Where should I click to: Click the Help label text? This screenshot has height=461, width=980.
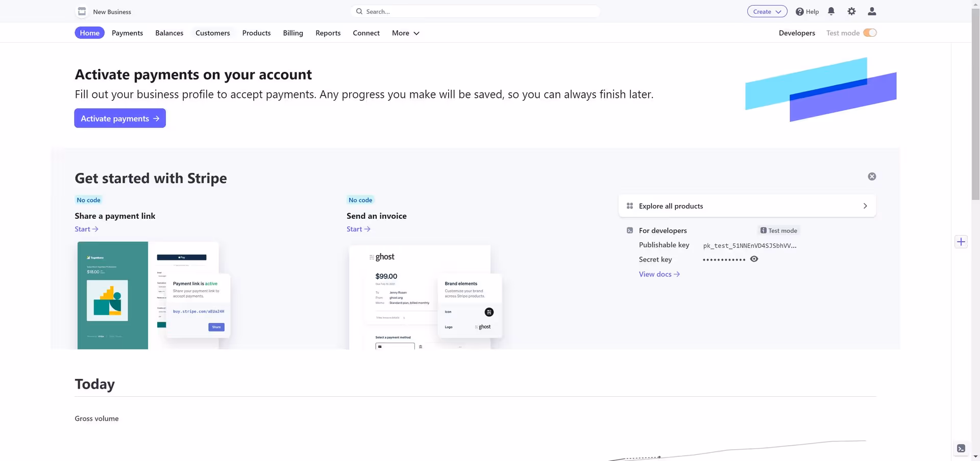tap(812, 12)
